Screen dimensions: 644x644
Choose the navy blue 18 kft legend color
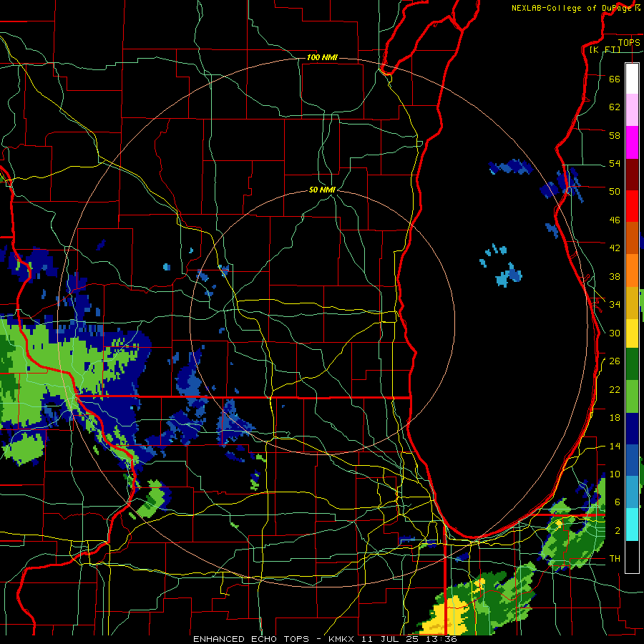(x=632, y=429)
